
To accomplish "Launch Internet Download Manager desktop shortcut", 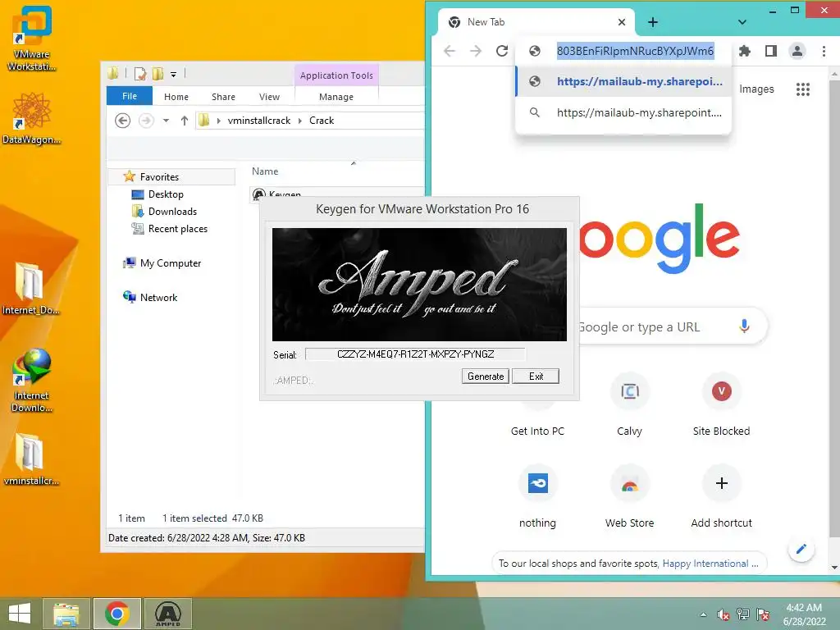I will [x=32, y=379].
